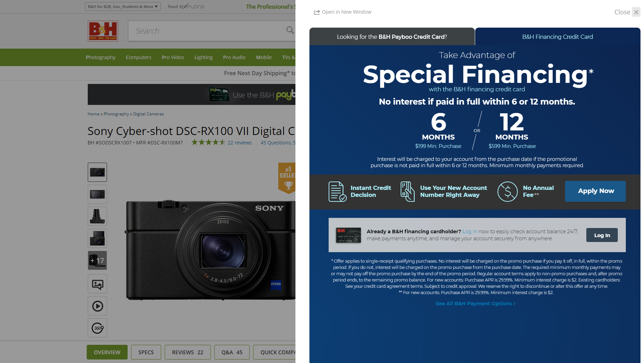This screenshot has width=644, height=363.
Task: Switch to B&H Payboo Credit Card tab
Action: pos(392,37)
